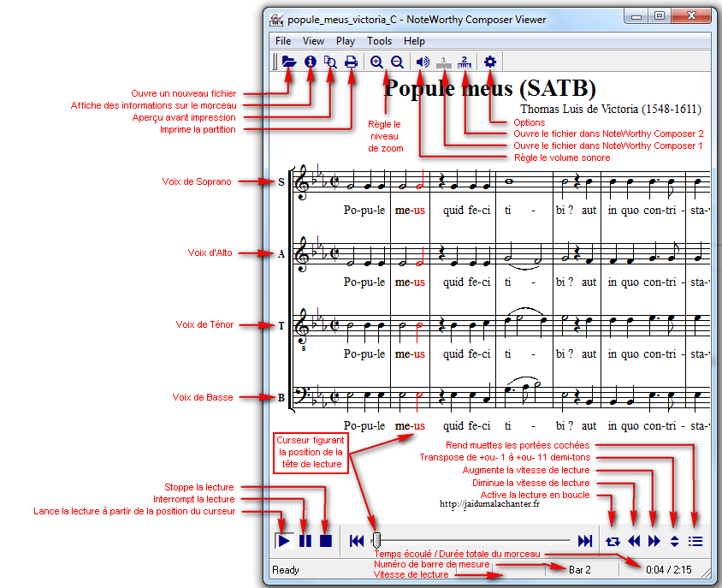Print the score with the printer icon
The image size is (722, 588).
[x=352, y=62]
